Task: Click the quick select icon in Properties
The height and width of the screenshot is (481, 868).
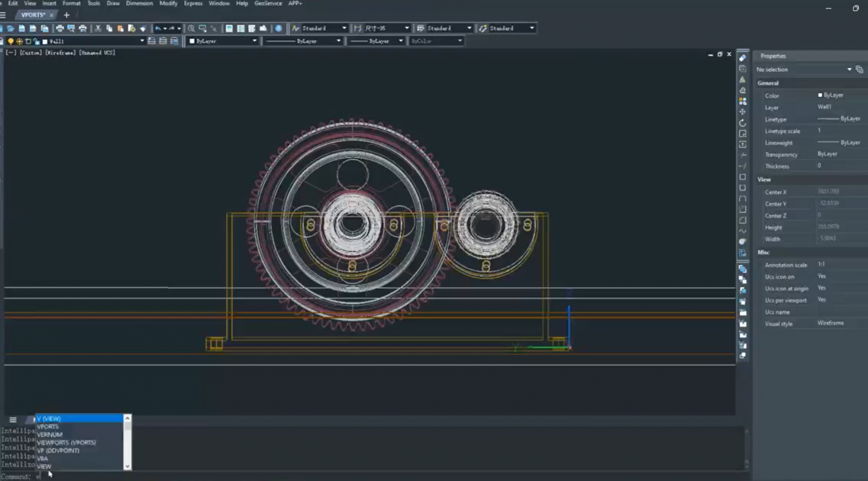Action: [x=859, y=70]
